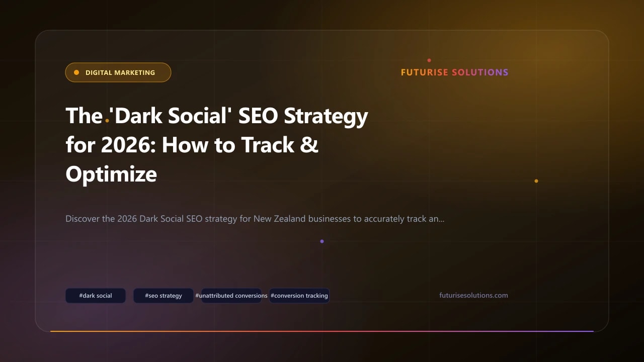Select the #unattributed conversions tag
This screenshot has height=362, width=644.
231,296
